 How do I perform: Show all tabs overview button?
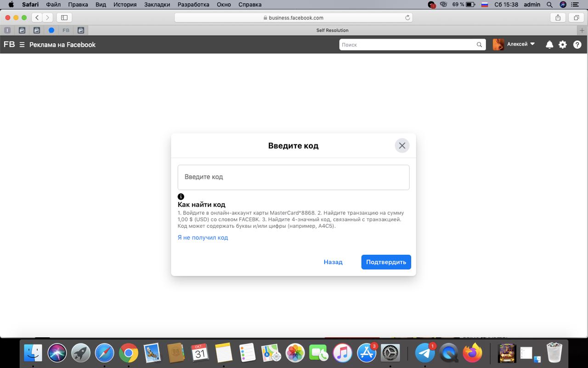576,17
